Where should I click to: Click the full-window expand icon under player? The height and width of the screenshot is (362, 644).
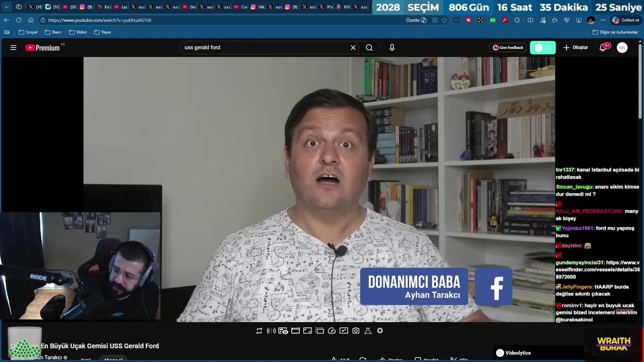point(307,331)
